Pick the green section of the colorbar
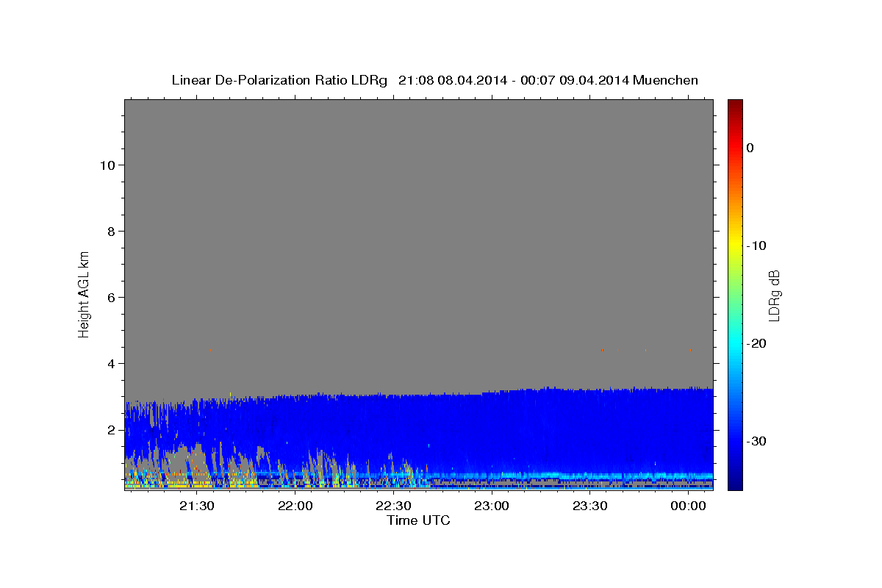Viewport: 882px width, 588px height. point(735,294)
